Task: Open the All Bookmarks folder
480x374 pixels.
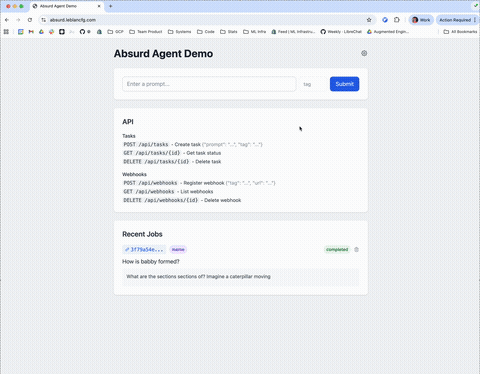Action: 460,32
